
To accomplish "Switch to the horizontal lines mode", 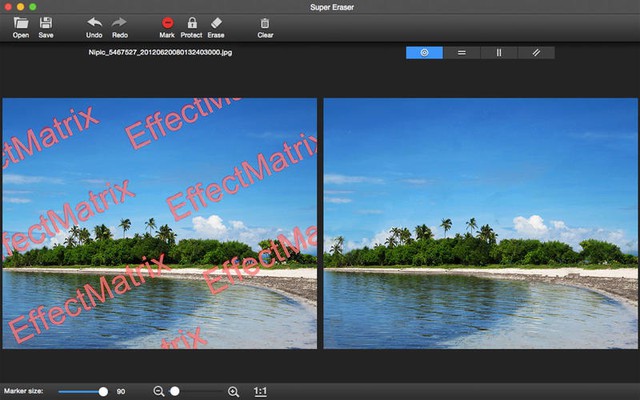I will point(461,52).
